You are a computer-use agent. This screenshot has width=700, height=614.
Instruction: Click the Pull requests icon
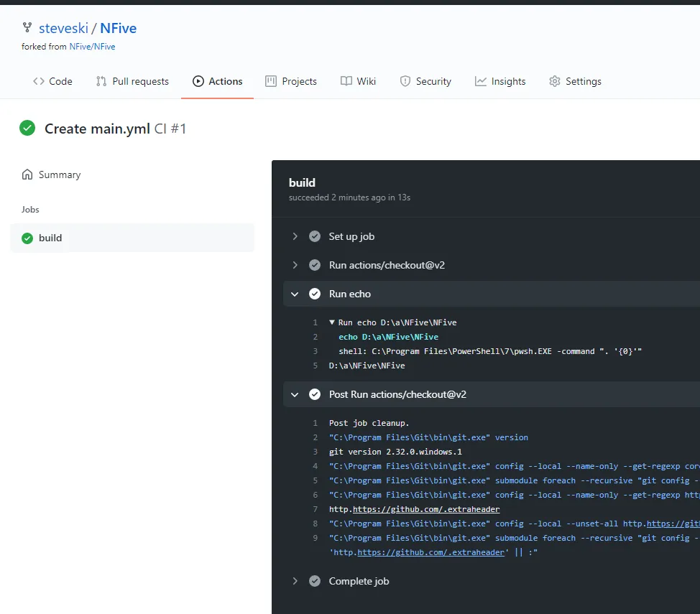pyautogui.click(x=101, y=81)
